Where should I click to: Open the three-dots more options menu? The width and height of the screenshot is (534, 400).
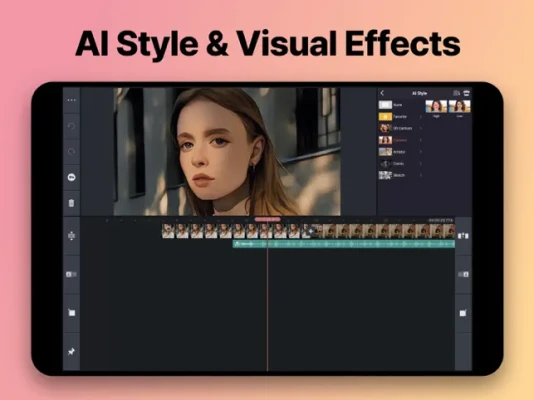tap(72, 100)
